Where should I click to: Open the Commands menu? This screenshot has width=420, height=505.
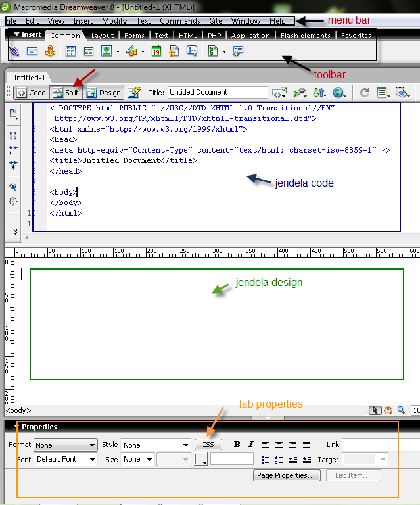click(180, 21)
